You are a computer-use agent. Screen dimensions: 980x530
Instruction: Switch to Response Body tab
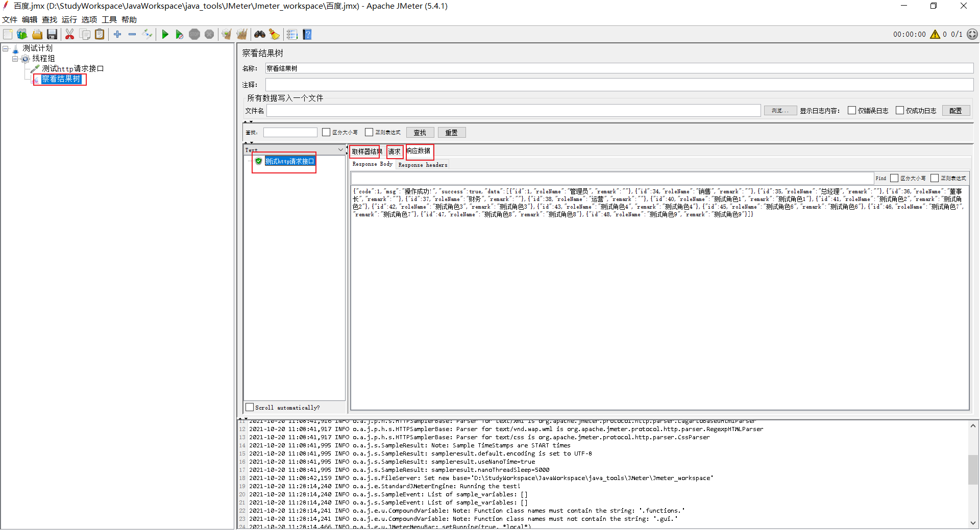tap(373, 164)
